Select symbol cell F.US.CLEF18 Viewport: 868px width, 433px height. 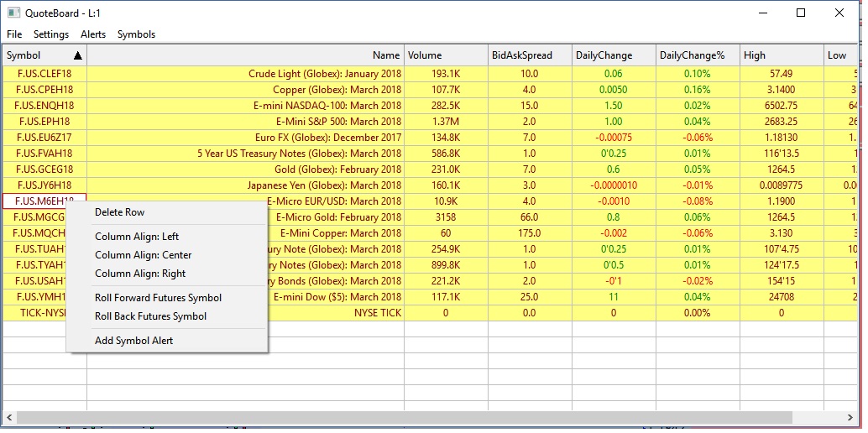44,74
